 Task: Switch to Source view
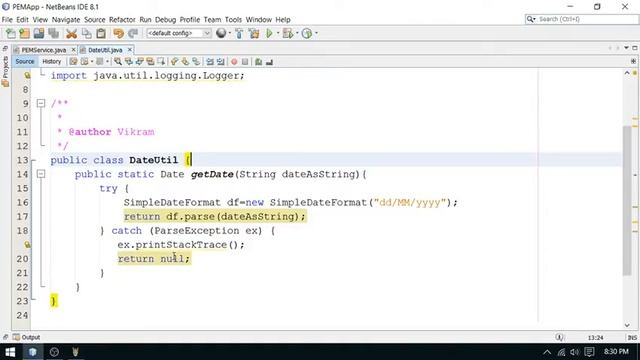(24, 62)
